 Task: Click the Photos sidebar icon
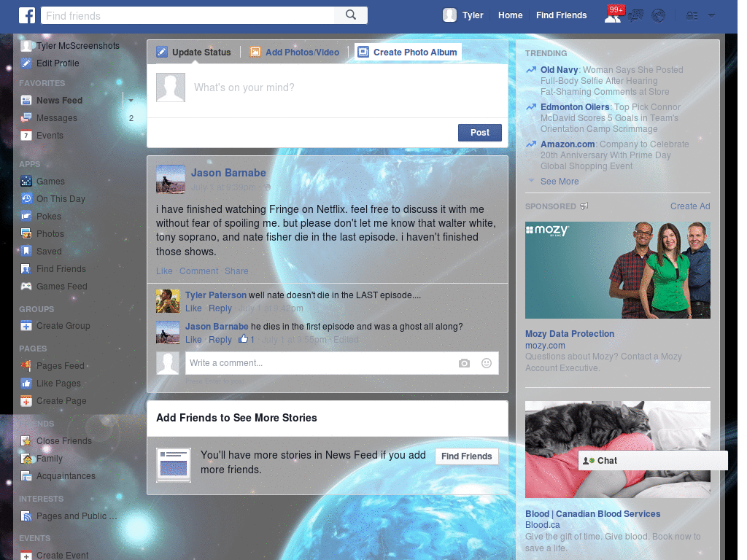[x=26, y=234]
